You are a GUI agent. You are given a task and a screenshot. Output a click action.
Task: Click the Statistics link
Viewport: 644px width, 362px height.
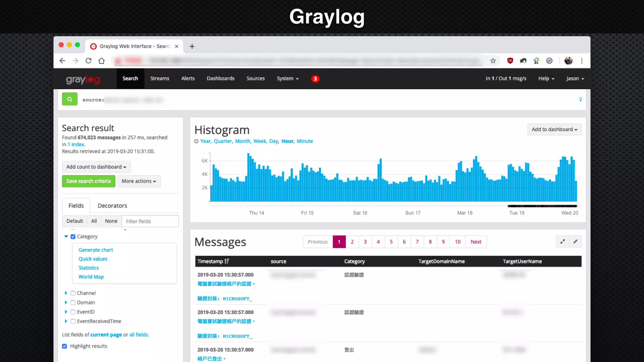pyautogui.click(x=89, y=268)
